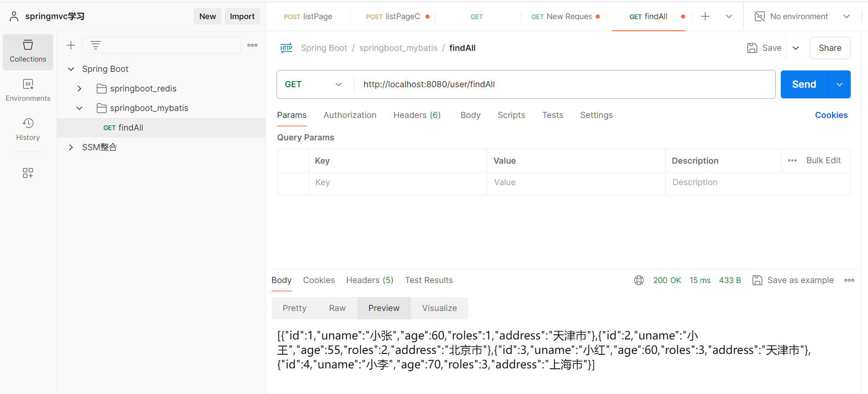Send the request
This screenshot has width=868, height=394.
(x=804, y=84)
